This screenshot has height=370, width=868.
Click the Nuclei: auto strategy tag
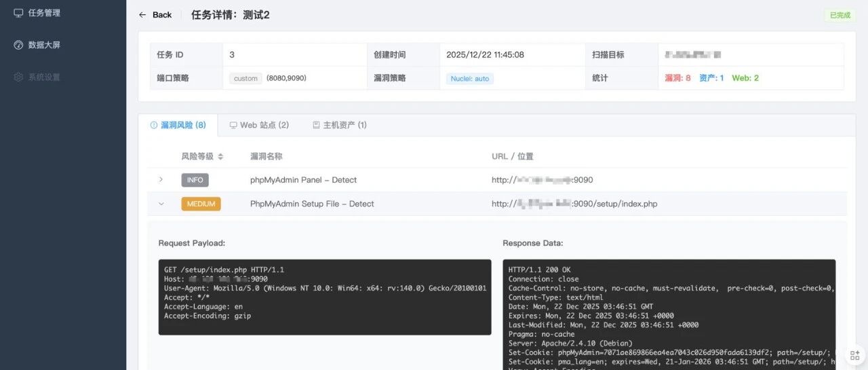(470, 79)
